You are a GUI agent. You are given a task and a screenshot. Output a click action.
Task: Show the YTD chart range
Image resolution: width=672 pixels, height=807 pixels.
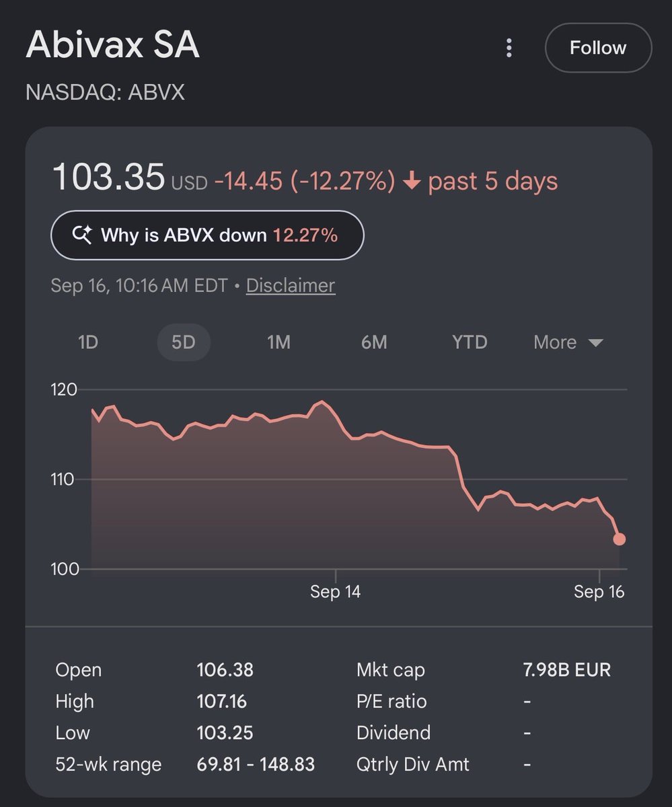[470, 342]
